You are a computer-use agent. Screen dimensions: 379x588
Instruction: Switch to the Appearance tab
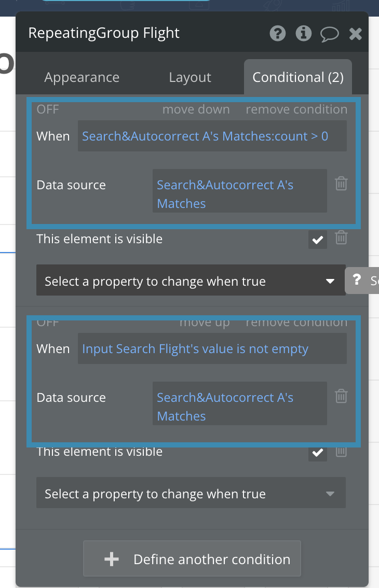[x=82, y=78]
